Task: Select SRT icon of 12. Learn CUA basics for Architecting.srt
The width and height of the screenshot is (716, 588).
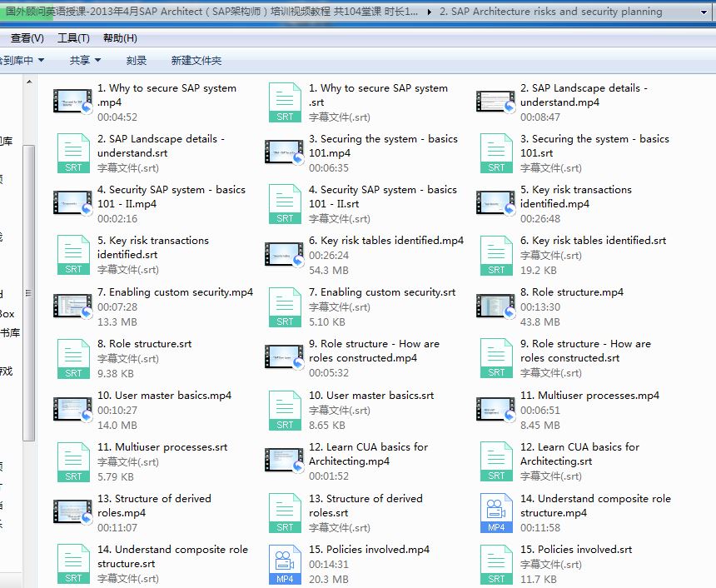Action: (496, 461)
